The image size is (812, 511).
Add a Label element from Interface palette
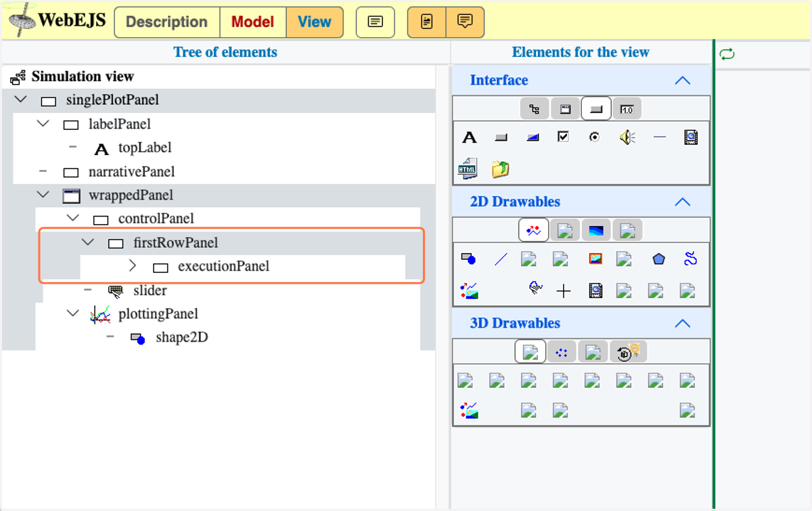point(469,137)
